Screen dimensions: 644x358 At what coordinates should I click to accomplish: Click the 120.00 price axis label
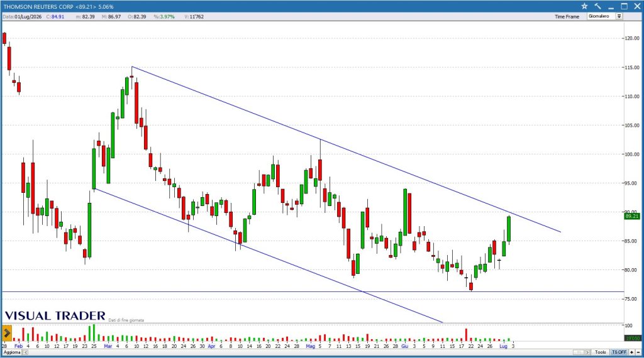(632, 38)
